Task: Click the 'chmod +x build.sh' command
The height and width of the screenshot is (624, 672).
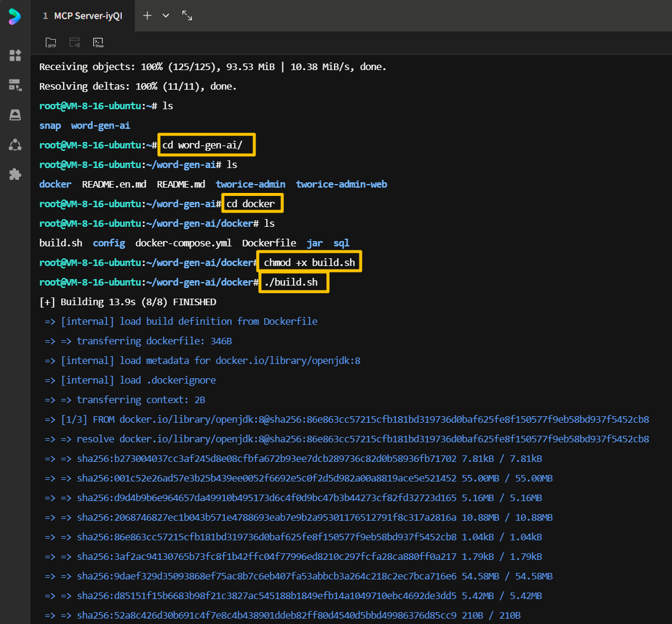Action: (309, 262)
